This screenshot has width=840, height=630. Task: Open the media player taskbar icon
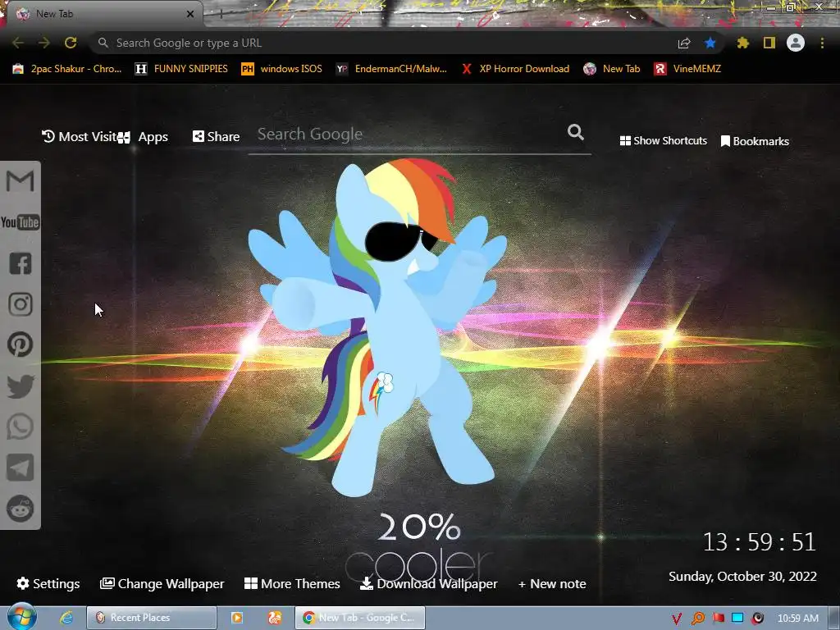(x=237, y=618)
